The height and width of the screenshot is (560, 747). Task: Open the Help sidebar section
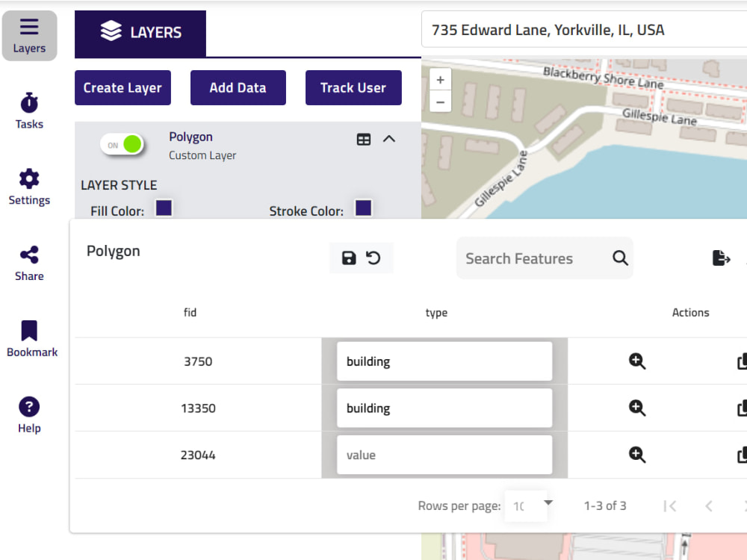click(30, 415)
